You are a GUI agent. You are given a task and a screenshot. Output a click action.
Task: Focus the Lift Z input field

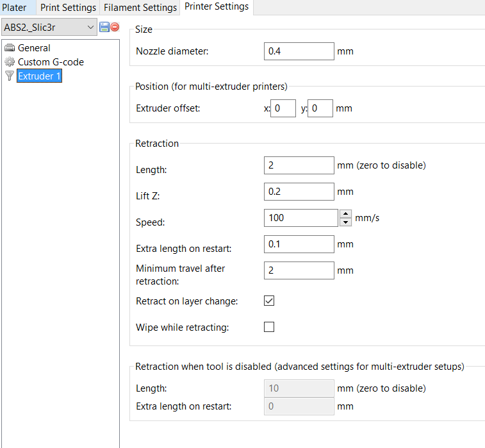click(299, 192)
